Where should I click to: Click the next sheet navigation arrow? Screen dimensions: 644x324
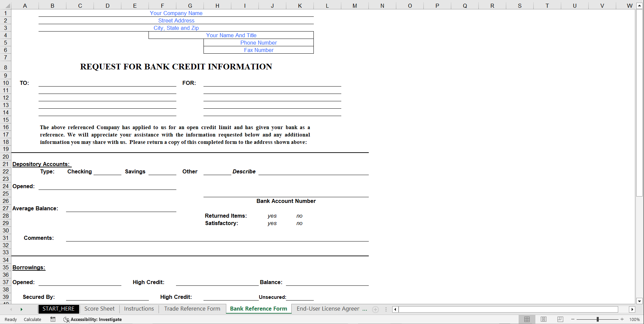21,309
